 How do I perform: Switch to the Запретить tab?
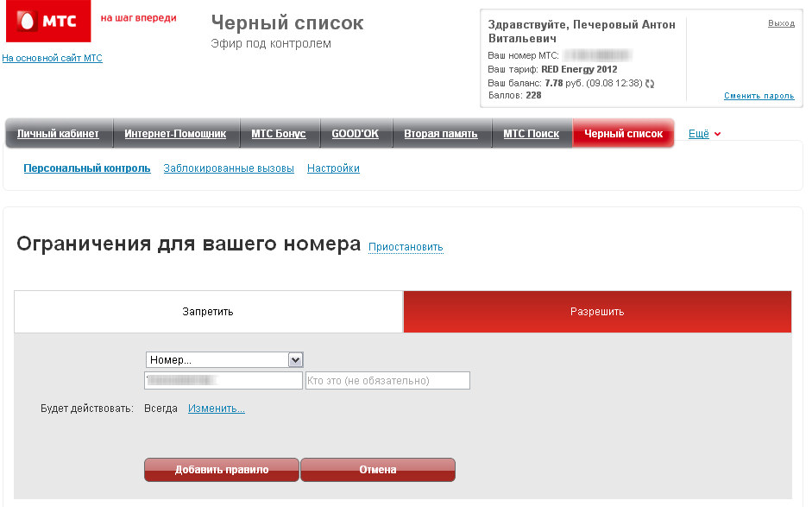[208, 312]
